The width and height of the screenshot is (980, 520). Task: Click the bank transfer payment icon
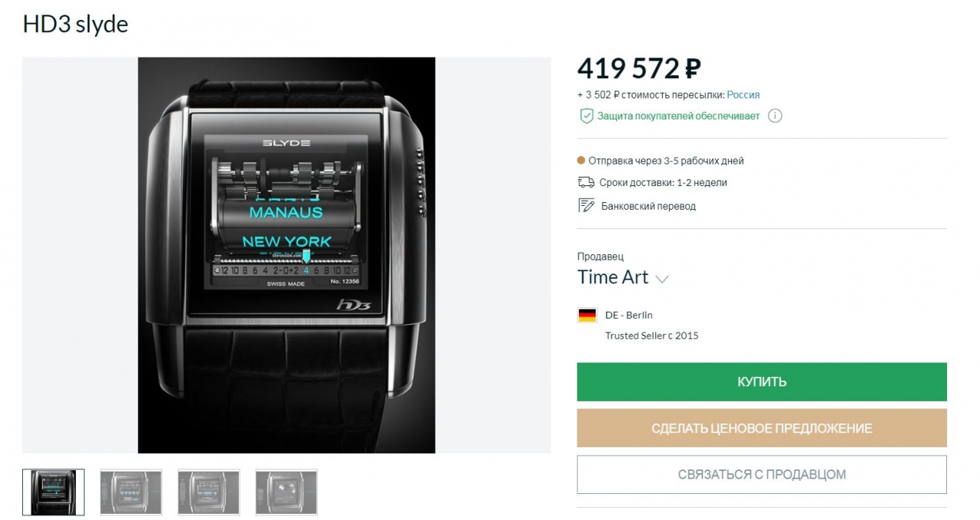pyautogui.click(x=586, y=205)
